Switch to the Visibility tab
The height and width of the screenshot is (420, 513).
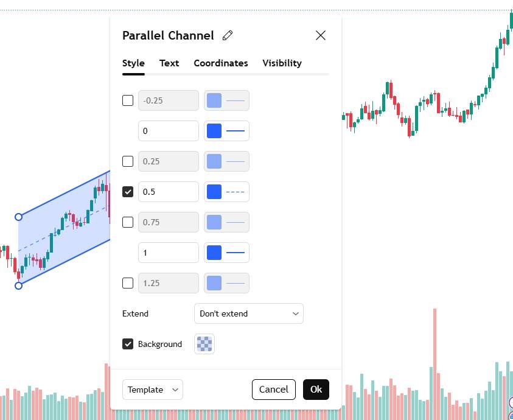tap(282, 63)
